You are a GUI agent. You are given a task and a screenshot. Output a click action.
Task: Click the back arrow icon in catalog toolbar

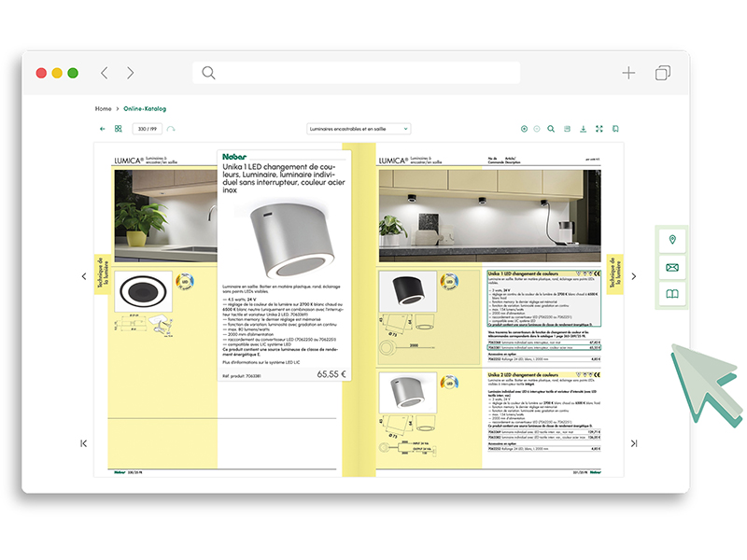102,129
